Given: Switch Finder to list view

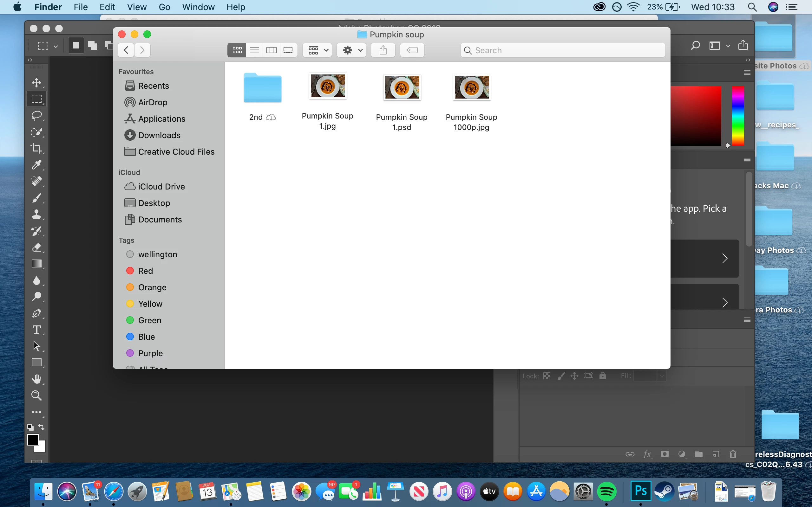Looking at the screenshot, I should click(254, 50).
